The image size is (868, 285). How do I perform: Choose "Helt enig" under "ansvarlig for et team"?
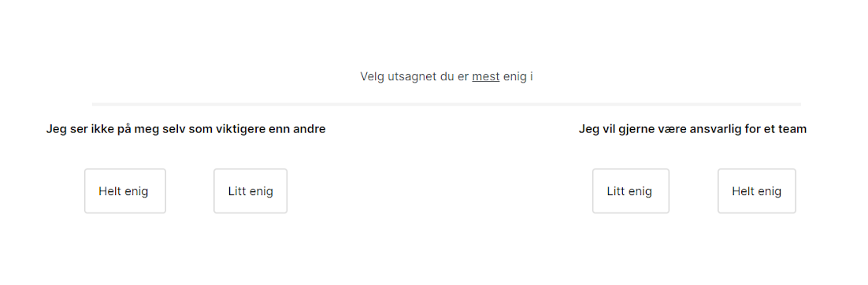click(x=757, y=191)
